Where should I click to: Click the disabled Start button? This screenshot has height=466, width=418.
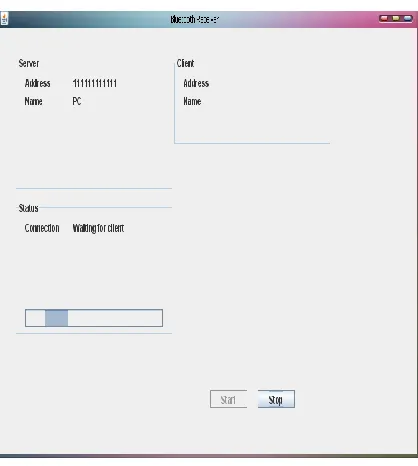pyautogui.click(x=228, y=399)
